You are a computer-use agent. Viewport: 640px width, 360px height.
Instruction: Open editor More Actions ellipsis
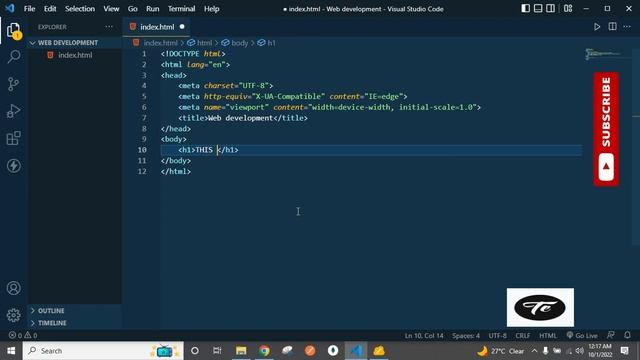[627, 27]
